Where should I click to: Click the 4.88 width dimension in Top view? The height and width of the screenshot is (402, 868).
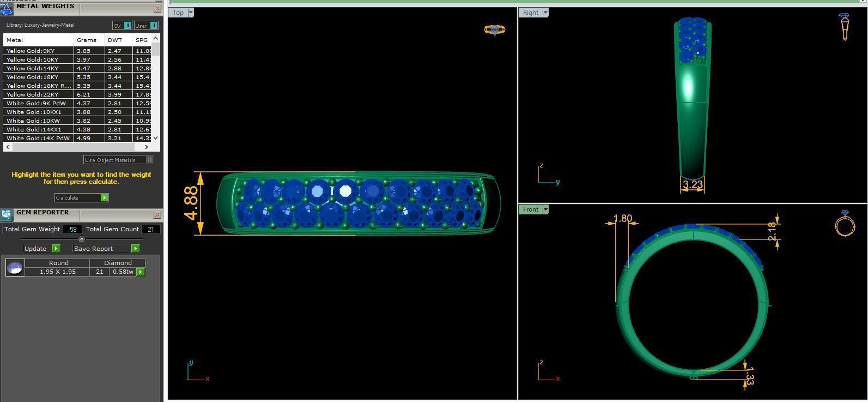coord(191,203)
